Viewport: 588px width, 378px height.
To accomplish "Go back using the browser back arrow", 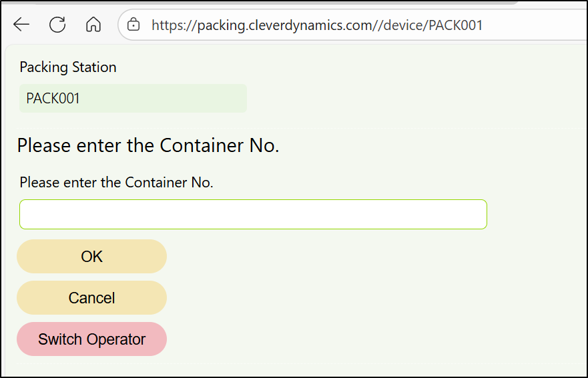I will click(x=21, y=25).
